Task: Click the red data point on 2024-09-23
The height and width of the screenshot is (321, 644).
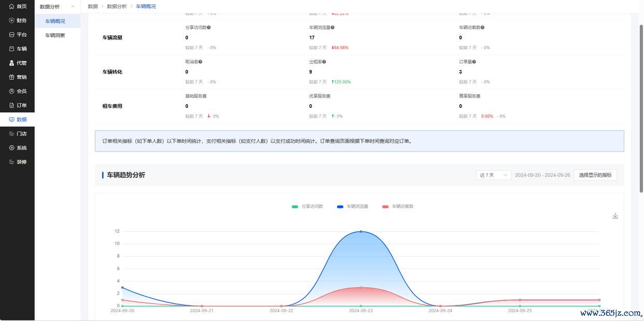Action: tap(361, 287)
